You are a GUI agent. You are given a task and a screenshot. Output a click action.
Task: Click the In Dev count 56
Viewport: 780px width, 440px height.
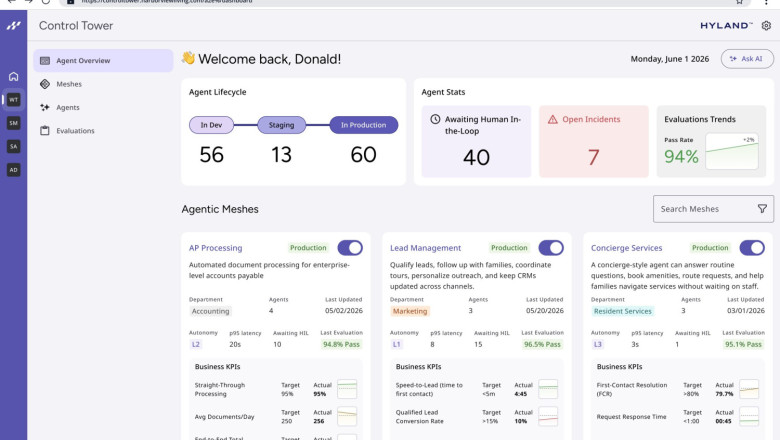tap(211, 155)
